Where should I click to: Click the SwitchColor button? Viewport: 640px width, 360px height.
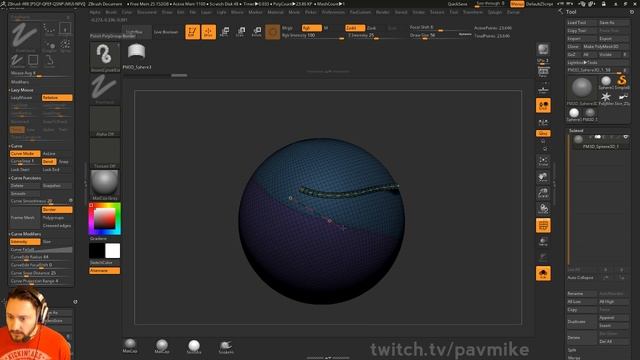[104, 262]
